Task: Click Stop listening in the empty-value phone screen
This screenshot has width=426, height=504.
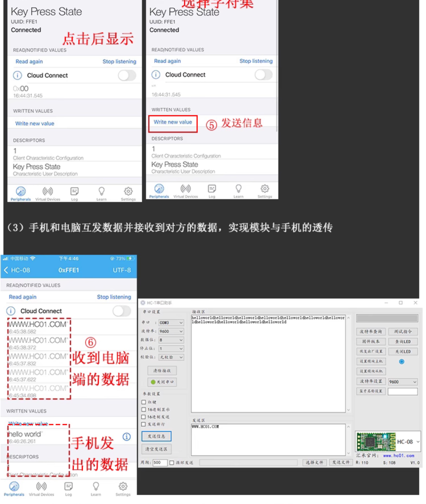Action: point(256,61)
